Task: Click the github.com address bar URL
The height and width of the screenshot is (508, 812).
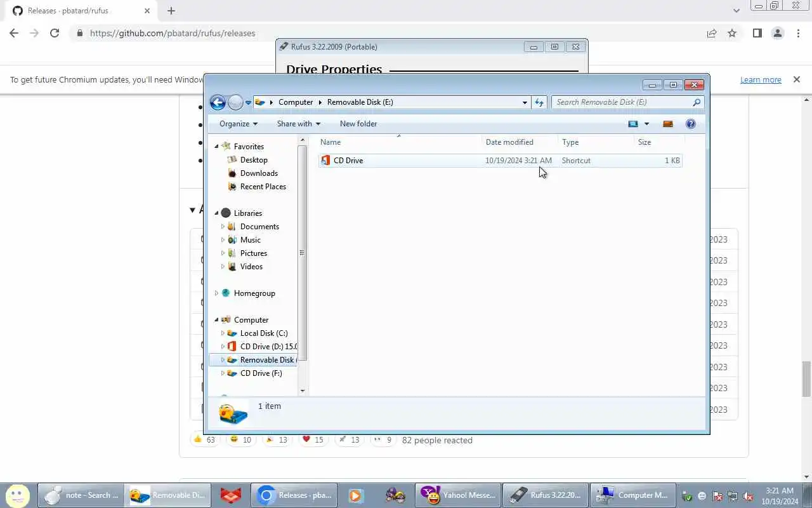Action: pos(173,34)
